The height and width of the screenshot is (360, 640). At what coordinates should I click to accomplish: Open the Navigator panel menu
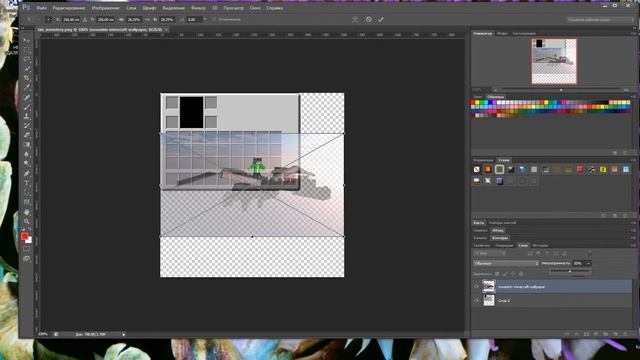point(633,33)
